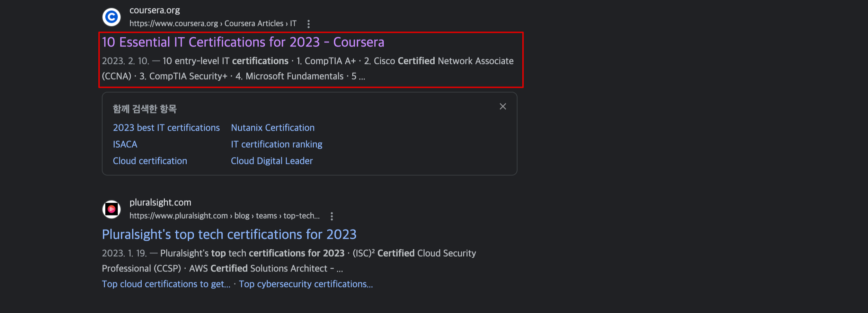Select the Nutanix Certification suggestion

273,128
